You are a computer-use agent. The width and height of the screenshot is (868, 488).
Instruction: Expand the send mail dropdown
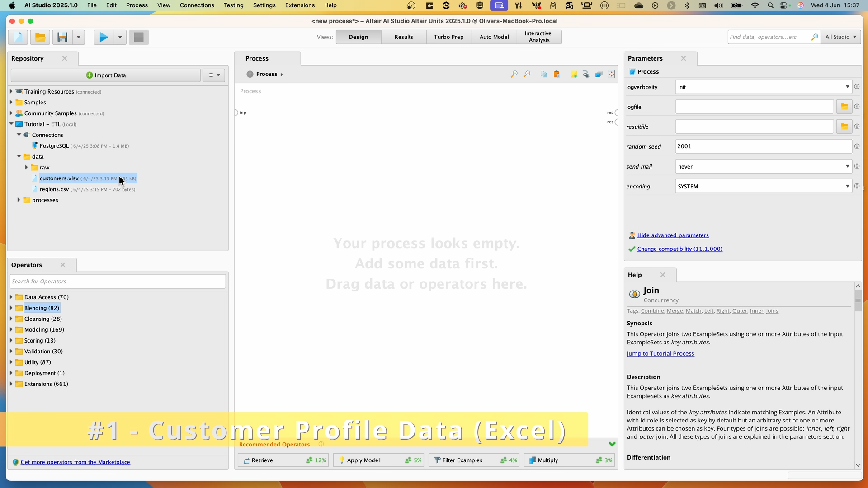point(846,166)
